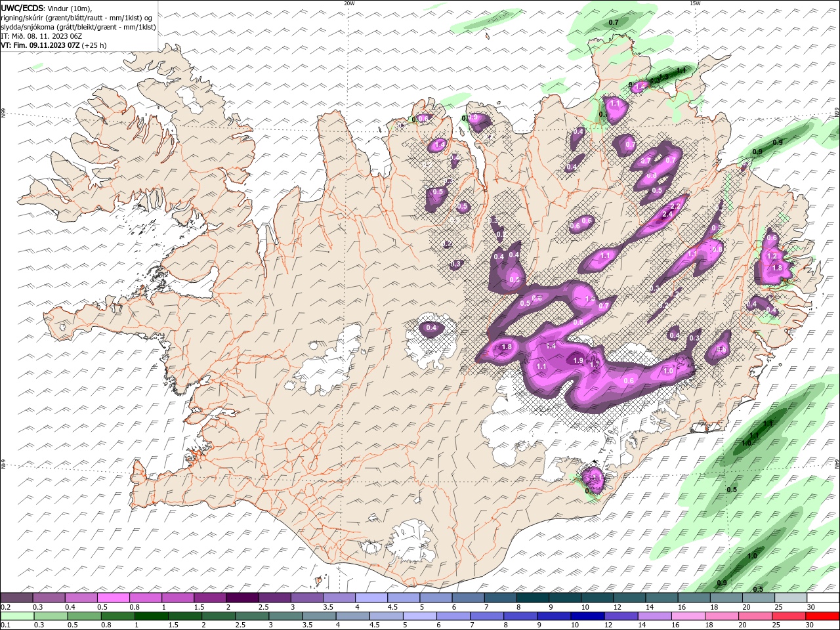Screen dimensions: 840x630
Task: Click the white 30+ snow legend swatch
Action: coord(823,598)
